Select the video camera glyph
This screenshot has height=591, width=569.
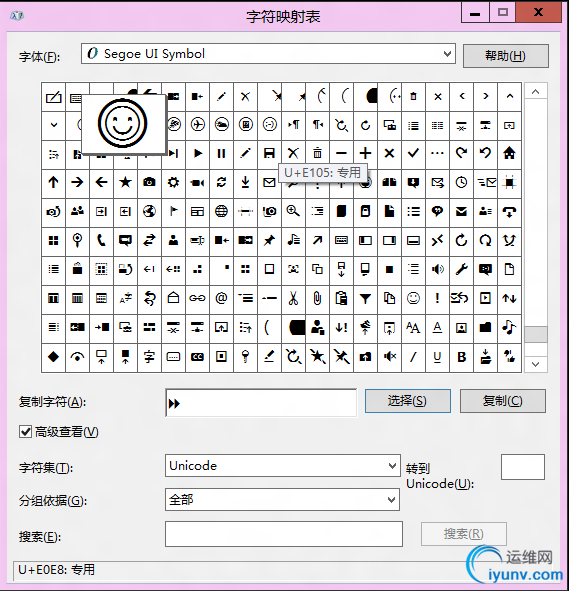coord(197,182)
